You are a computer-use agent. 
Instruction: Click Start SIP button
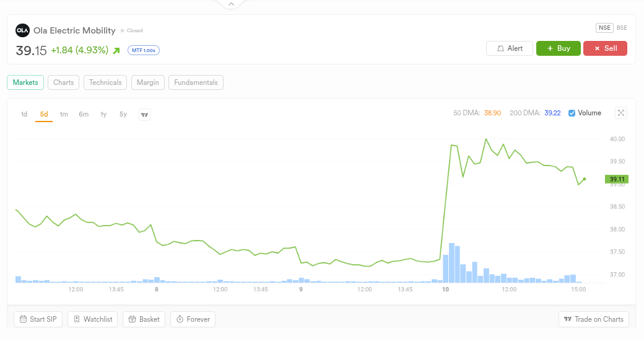(38, 319)
